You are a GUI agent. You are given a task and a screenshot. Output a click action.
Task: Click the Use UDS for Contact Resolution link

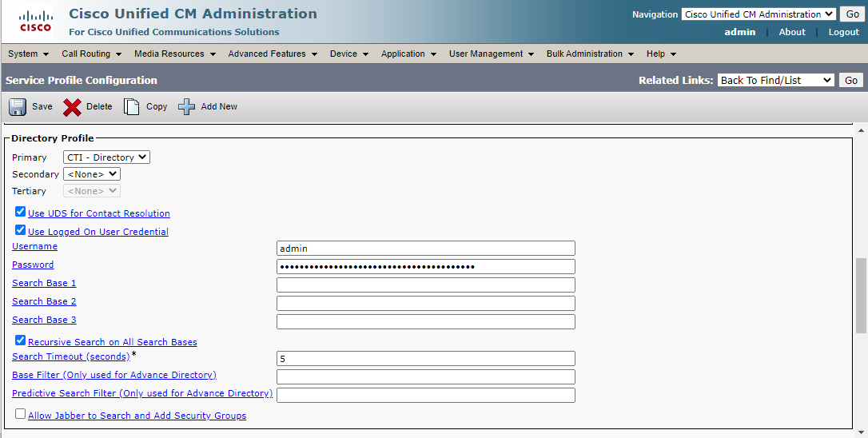(99, 213)
